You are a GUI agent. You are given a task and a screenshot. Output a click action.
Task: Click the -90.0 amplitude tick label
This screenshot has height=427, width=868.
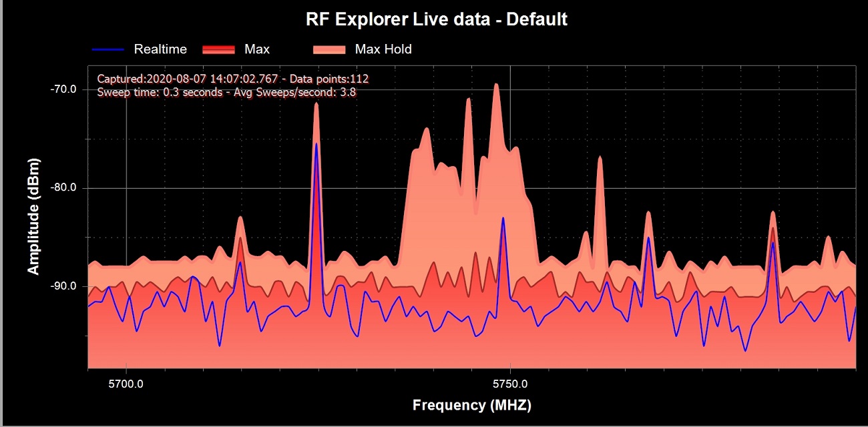pyautogui.click(x=64, y=287)
